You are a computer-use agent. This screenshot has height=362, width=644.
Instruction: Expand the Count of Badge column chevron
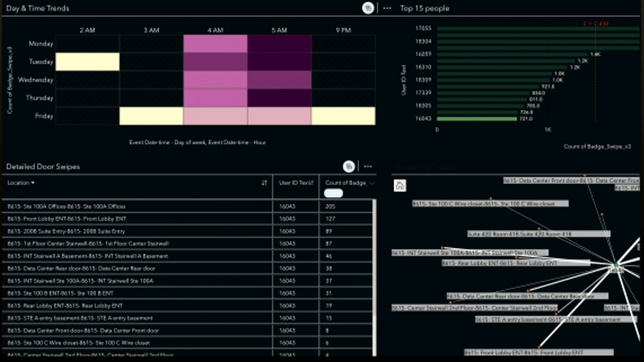372,183
